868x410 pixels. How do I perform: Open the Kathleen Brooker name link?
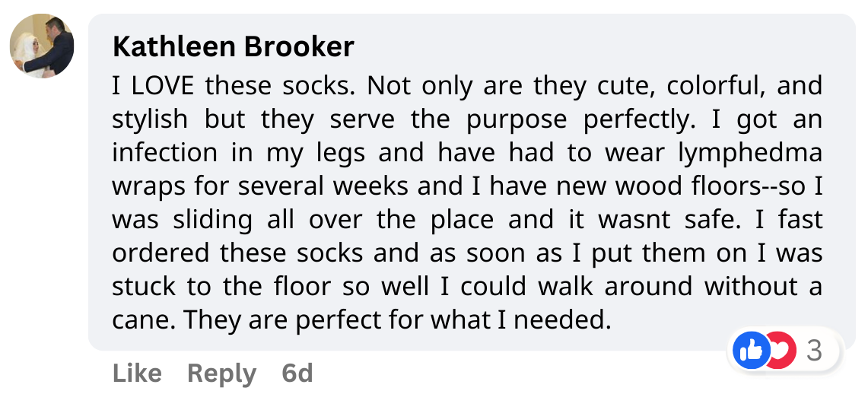pyautogui.click(x=233, y=47)
